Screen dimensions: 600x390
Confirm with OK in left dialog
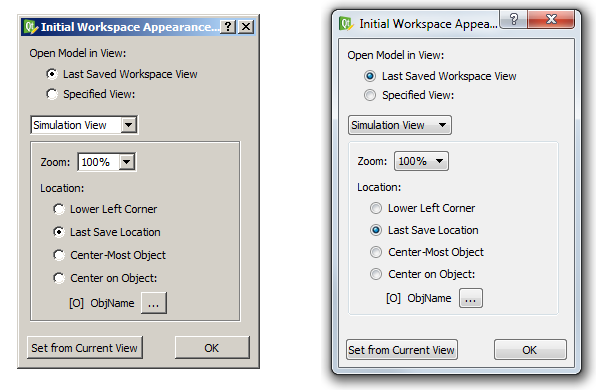pyautogui.click(x=212, y=348)
